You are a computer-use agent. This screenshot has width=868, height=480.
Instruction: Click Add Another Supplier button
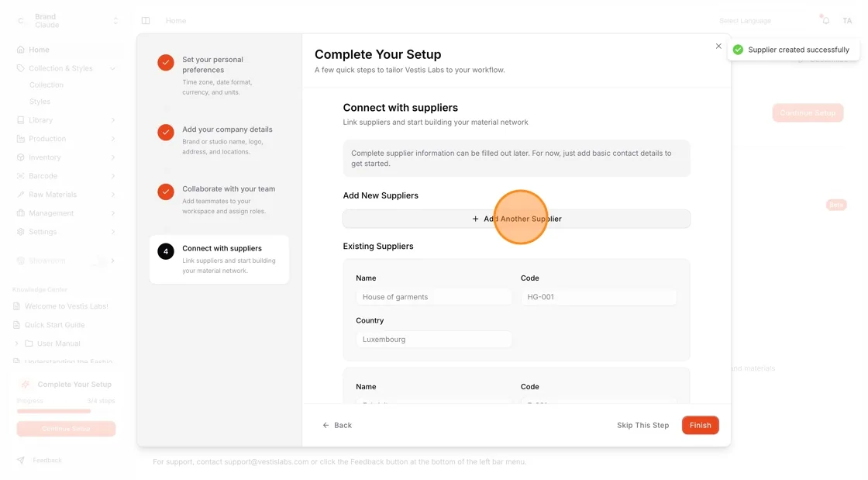pyautogui.click(x=516, y=219)
